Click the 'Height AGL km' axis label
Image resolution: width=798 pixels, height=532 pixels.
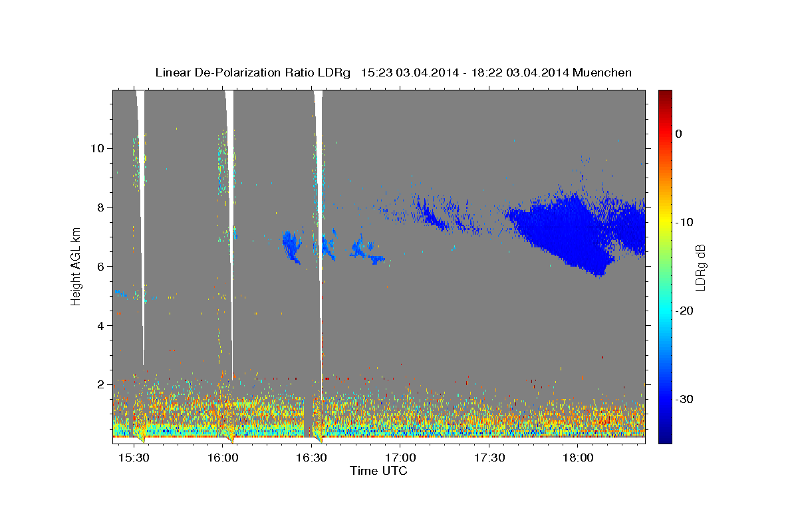pyautogui.click(x=76, y=266)
